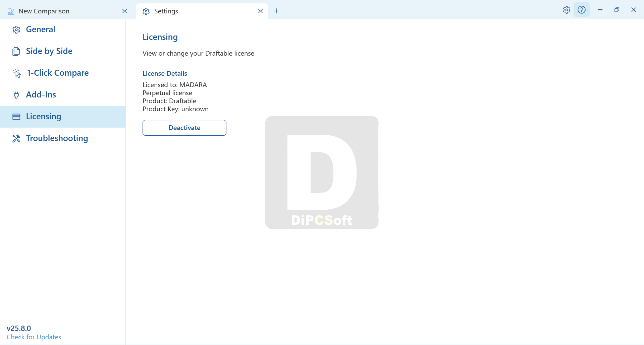This screenshot has height=345, width=644.
Task: Open the General settings section
Action: 63,29
